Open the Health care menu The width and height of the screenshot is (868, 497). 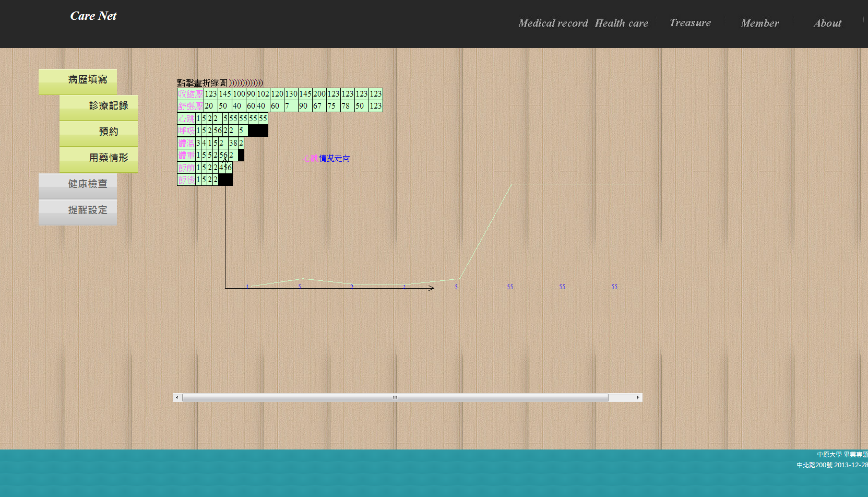point(621,23)
